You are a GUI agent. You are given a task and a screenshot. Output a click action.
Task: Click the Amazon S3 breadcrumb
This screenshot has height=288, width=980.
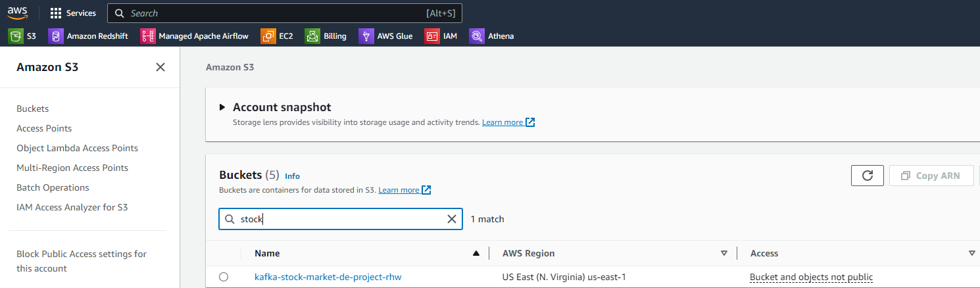tap(230, 67)
